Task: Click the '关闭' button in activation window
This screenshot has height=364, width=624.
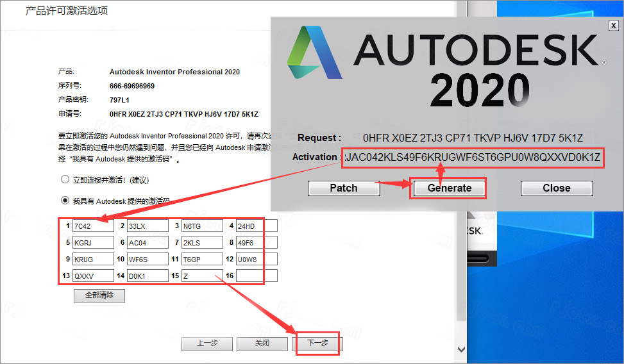Action: point(262,343)
